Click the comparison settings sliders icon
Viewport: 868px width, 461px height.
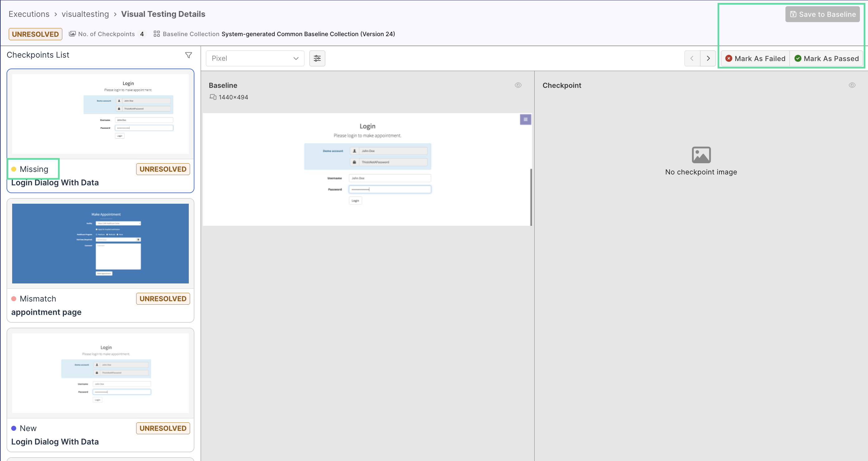pos(317,58)
